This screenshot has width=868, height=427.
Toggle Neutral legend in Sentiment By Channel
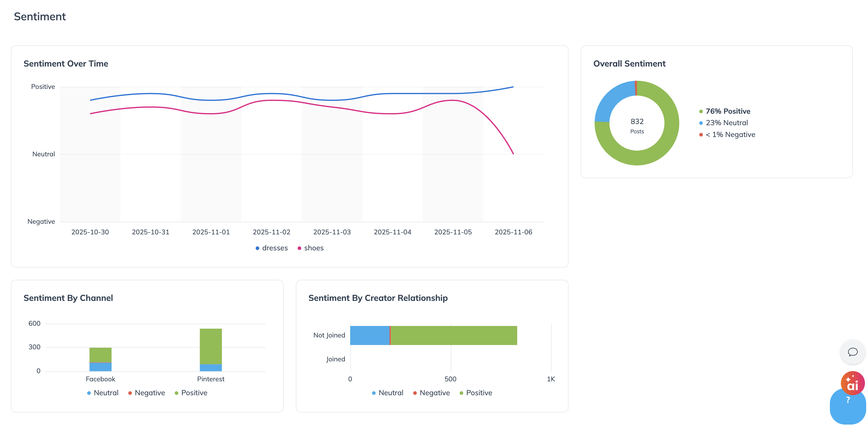click(x=103, y=393)
